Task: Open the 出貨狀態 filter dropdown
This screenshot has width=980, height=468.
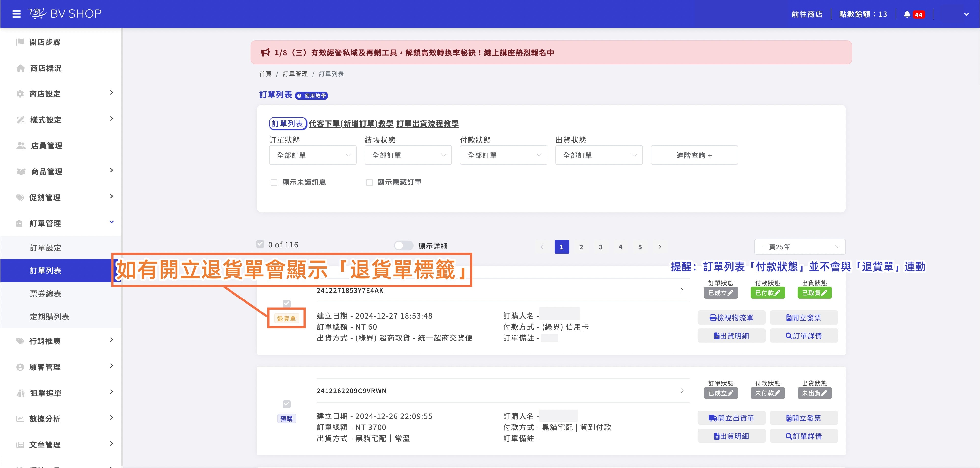Action: (599, 155)
